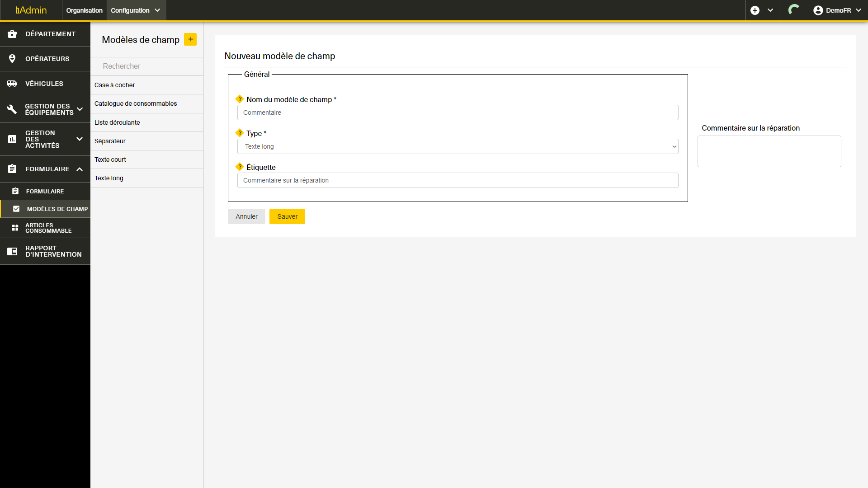Open the Organisation menu
The height and width of the screenshot is (488, 868).
tap(84, 10)
